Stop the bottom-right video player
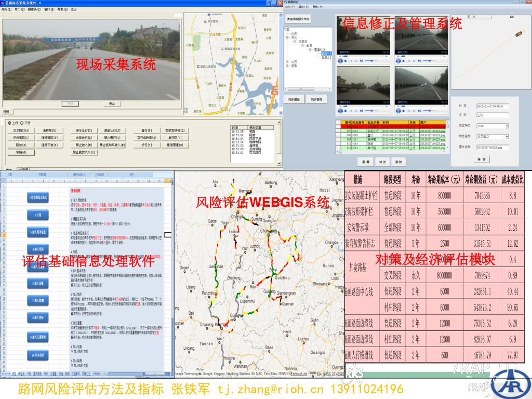Image resolution: width=532 pixels, height=399 pixels. tap(404, 111)
